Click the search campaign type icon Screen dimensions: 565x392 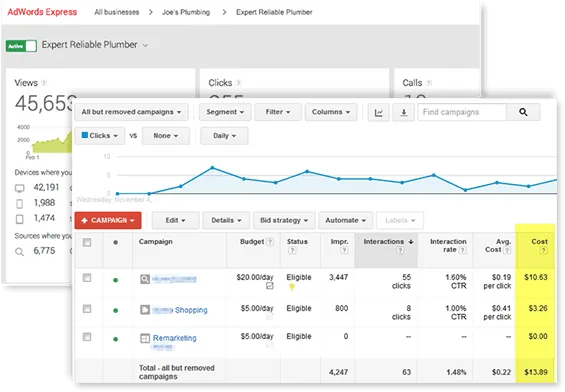(145, 279)
